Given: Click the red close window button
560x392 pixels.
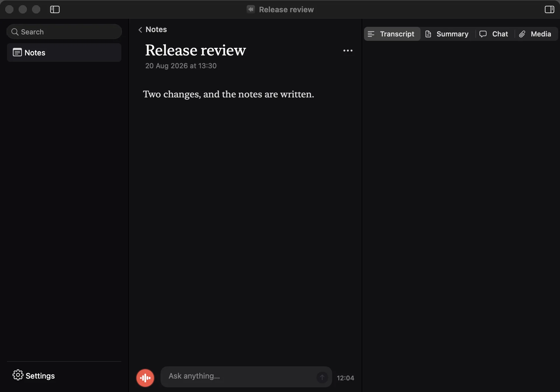Looking at the screenshot, I should 9,9.
